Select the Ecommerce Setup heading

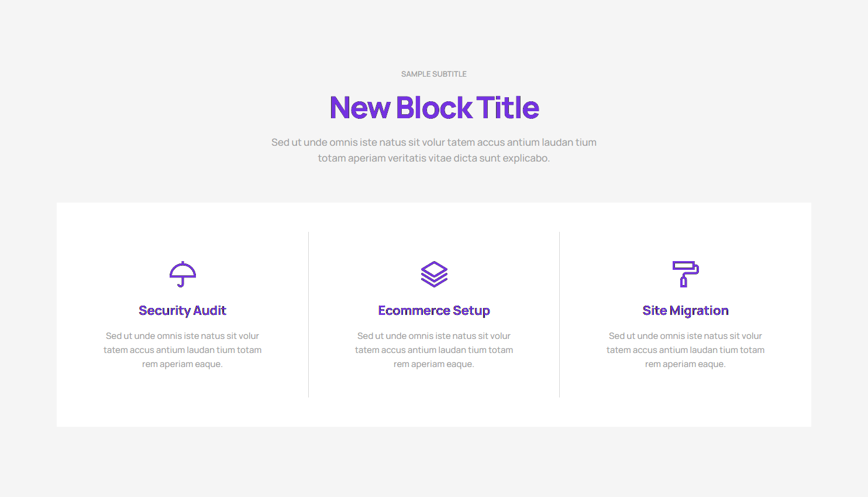pos(434,310)
